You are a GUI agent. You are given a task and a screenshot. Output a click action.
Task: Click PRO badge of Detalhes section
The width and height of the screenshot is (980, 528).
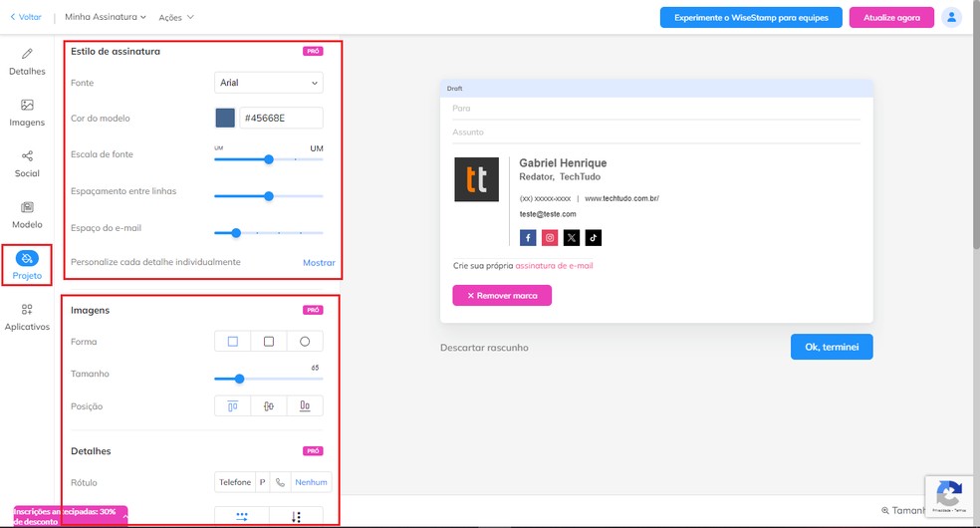[x=313, y=450]
